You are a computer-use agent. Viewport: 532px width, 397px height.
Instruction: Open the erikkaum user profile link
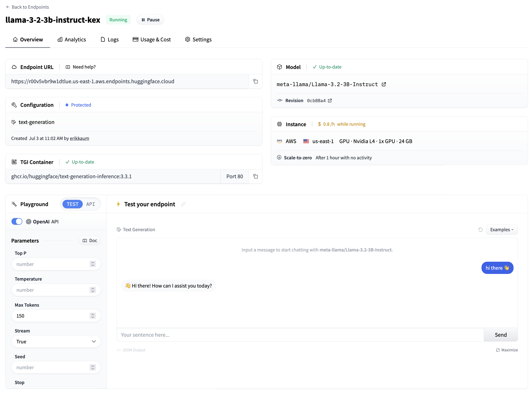point(79,138)
